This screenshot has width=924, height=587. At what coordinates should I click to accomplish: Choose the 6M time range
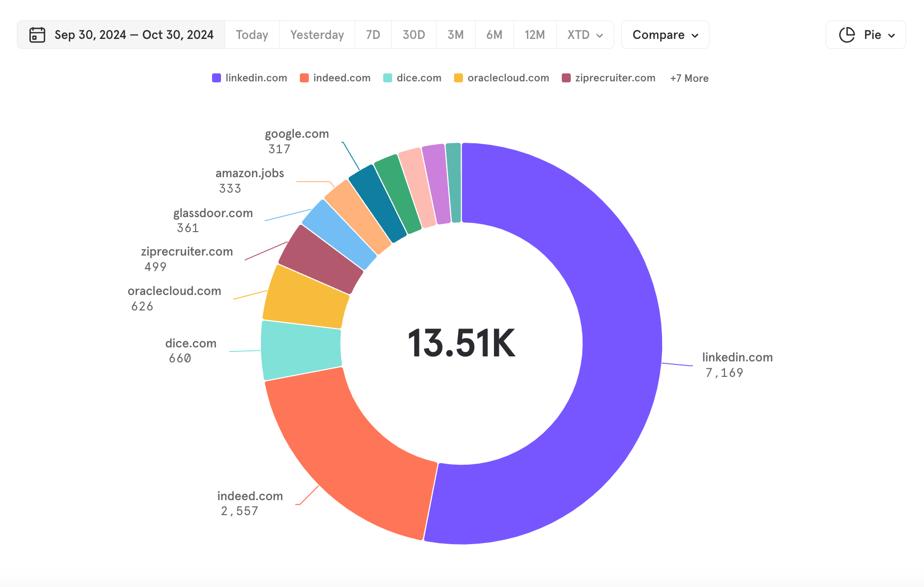494,35
